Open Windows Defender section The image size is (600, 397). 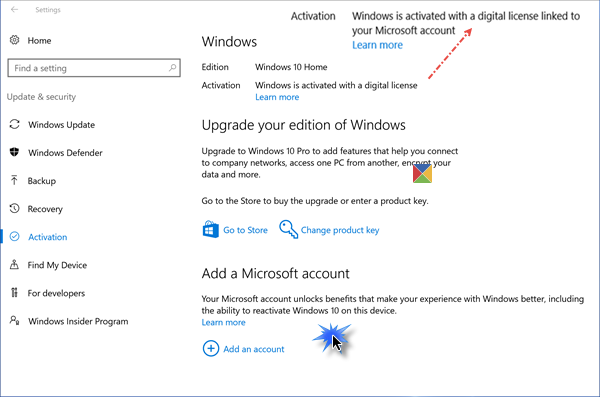65,153
